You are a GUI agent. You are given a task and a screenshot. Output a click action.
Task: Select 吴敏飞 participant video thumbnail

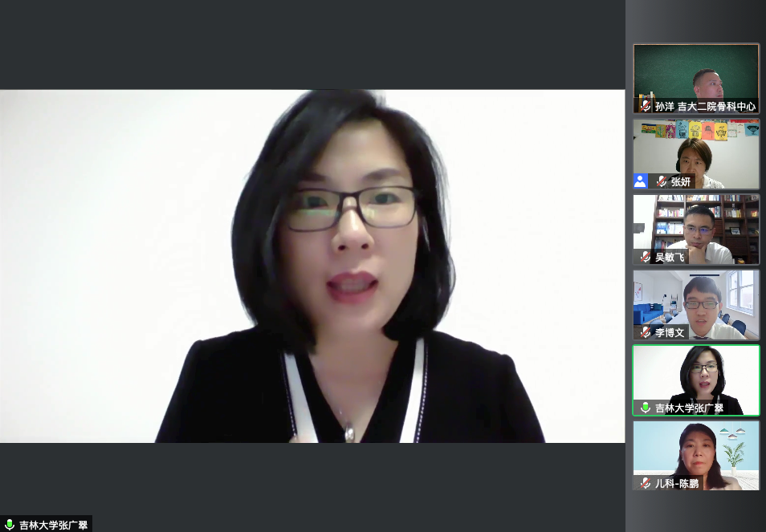click(696, 229)
